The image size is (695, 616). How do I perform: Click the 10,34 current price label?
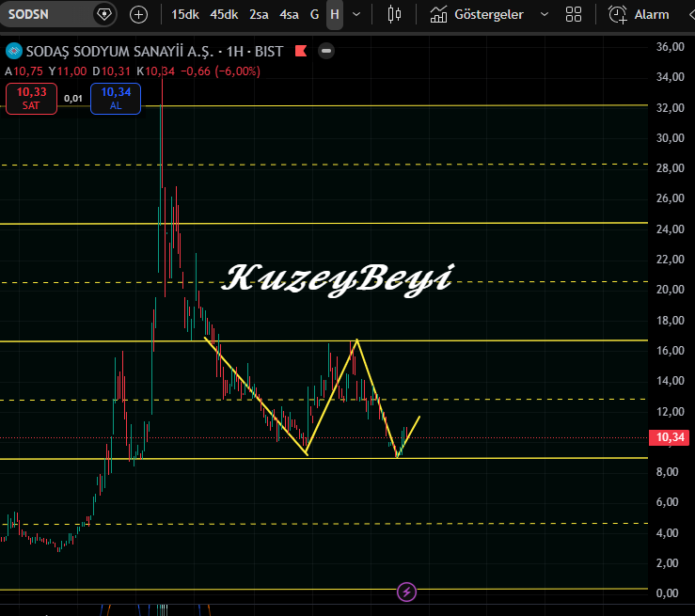(670, 437)
